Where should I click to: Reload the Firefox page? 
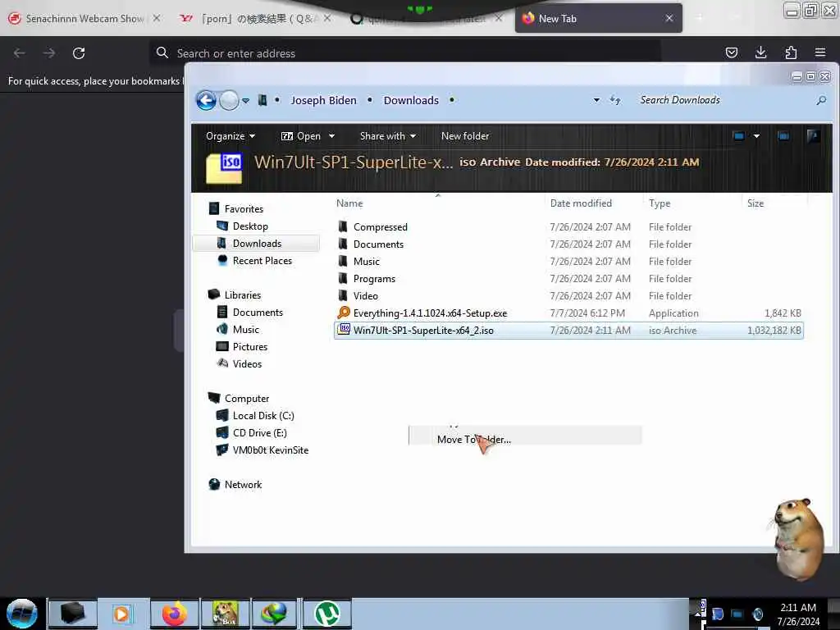[x=79, y=53]
